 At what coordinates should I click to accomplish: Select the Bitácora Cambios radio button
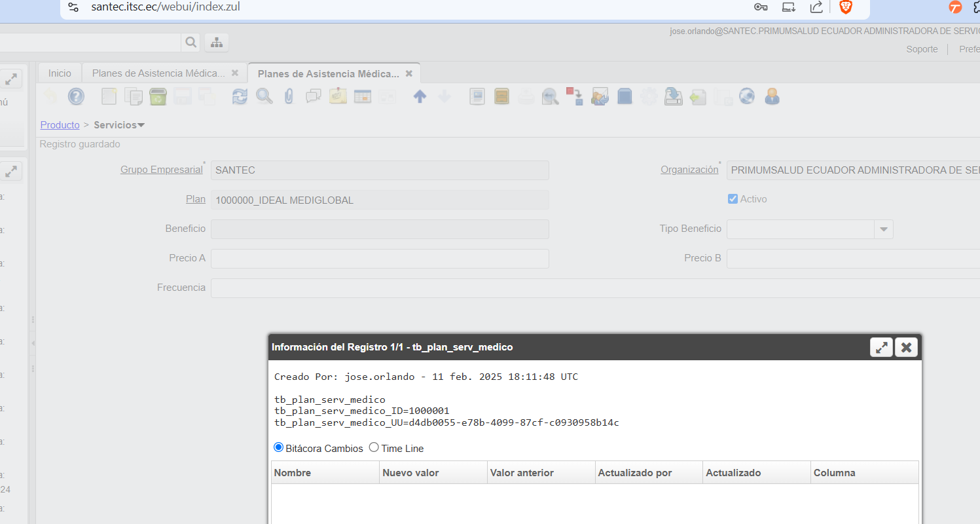click(278, 448)
